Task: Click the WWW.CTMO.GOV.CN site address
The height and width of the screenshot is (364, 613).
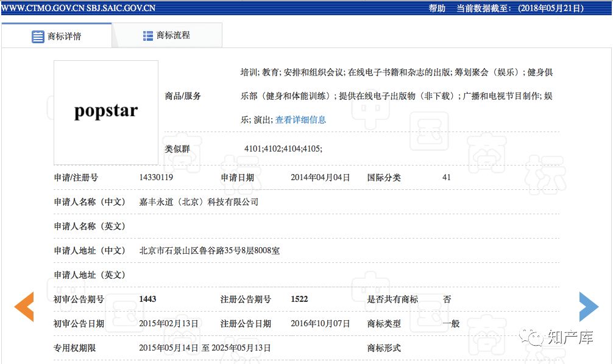Action: [41, 8]
